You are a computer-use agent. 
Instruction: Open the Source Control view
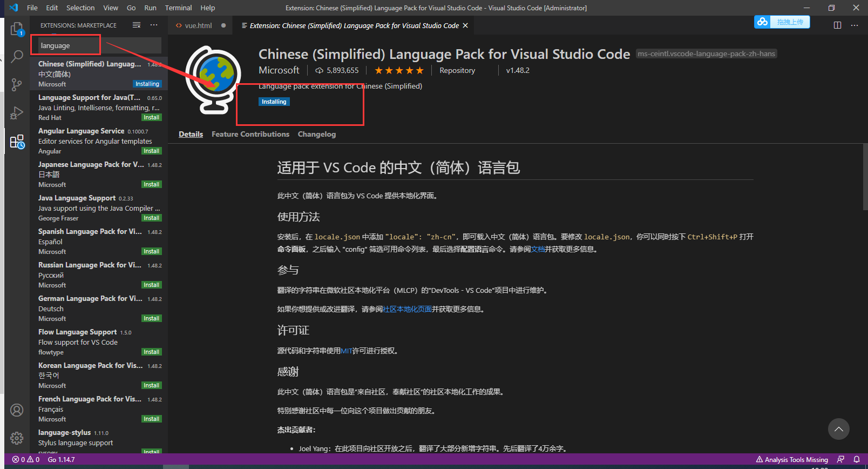click(17, 84)
